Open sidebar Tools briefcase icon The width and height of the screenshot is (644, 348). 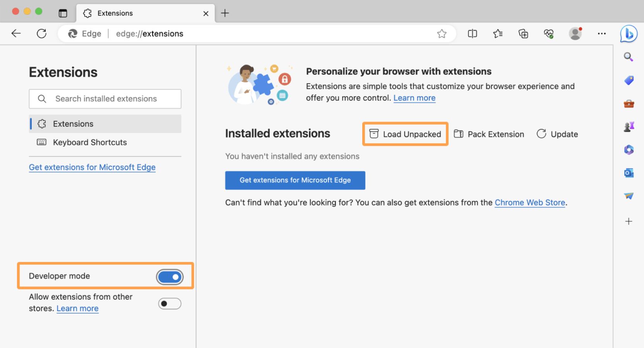(629, 103)
